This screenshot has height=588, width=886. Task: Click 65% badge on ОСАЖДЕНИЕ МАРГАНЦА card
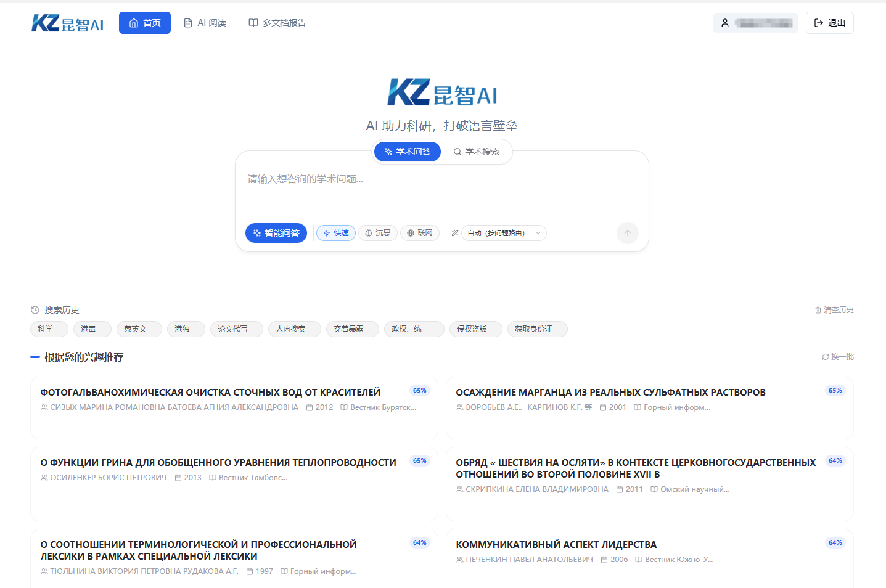pos(835,391)
